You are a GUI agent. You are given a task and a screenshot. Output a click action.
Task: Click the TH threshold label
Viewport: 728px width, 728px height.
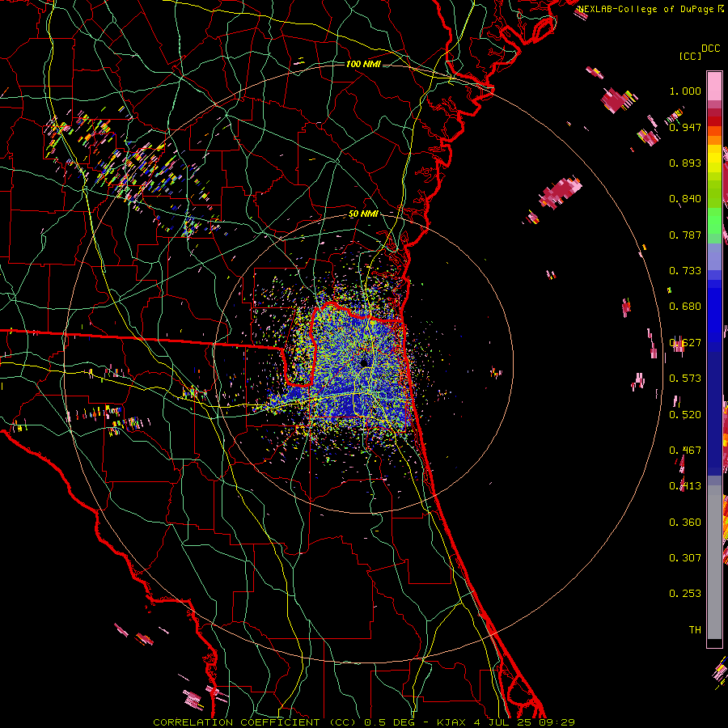click(695, 630)
